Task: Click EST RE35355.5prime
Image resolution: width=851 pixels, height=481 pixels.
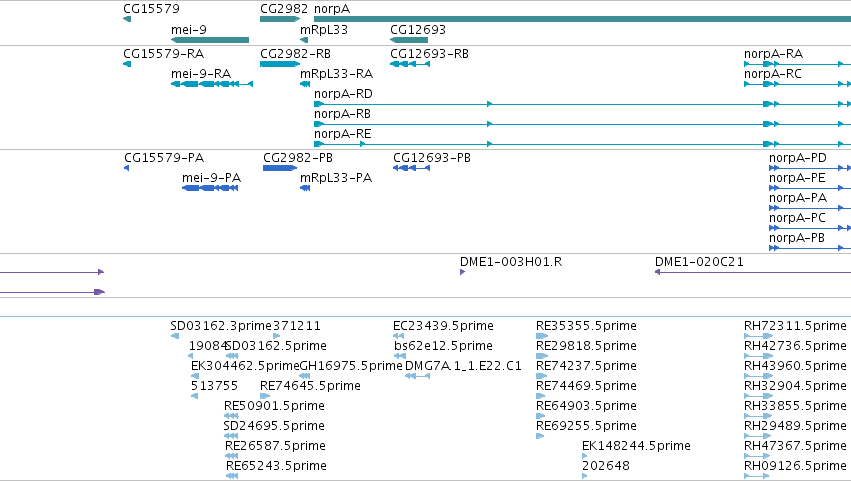Action: [x=586, y=326]
